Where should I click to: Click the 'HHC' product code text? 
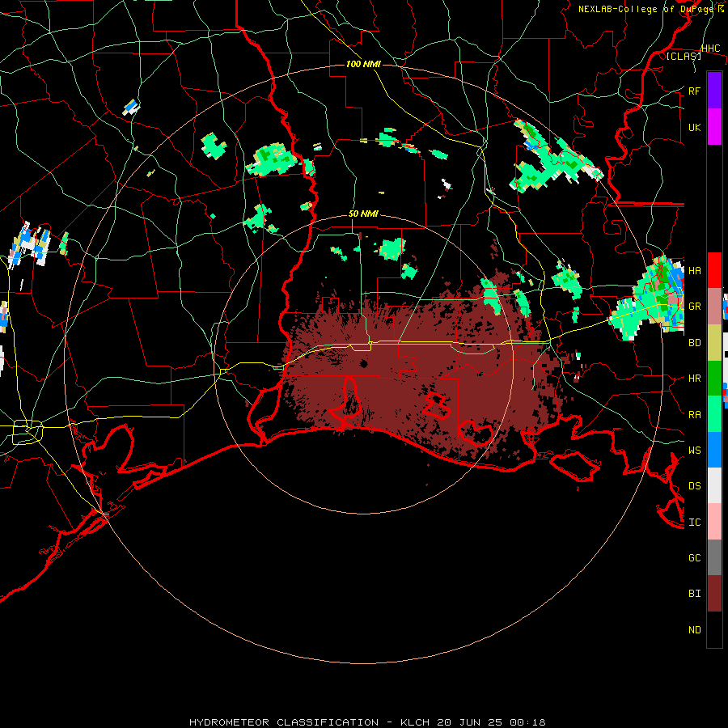(x=710, y=49)
